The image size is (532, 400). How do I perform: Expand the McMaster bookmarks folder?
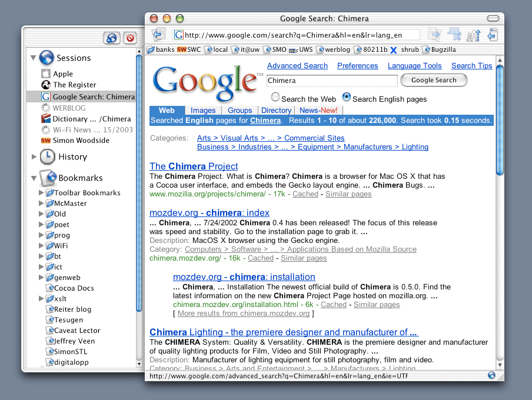click(x=41, y=204)
